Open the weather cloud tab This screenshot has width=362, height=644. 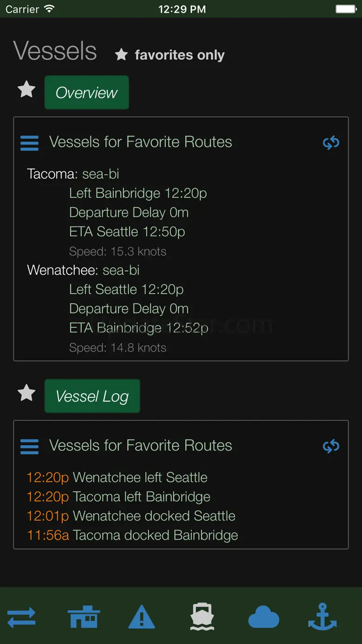(263, 618)
